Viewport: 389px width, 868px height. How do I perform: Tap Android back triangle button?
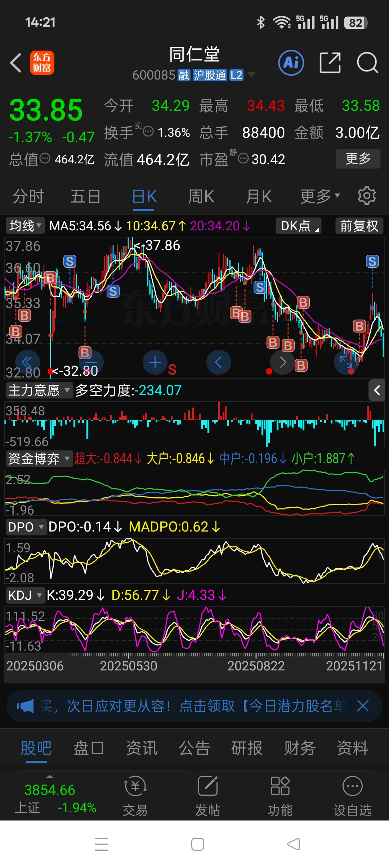click(294, 844)
